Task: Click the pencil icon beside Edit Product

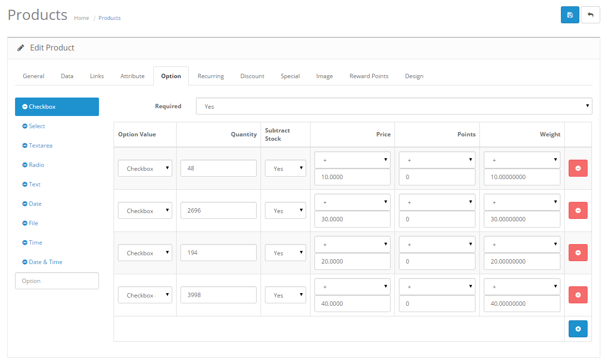Action: tap(20, 48)
